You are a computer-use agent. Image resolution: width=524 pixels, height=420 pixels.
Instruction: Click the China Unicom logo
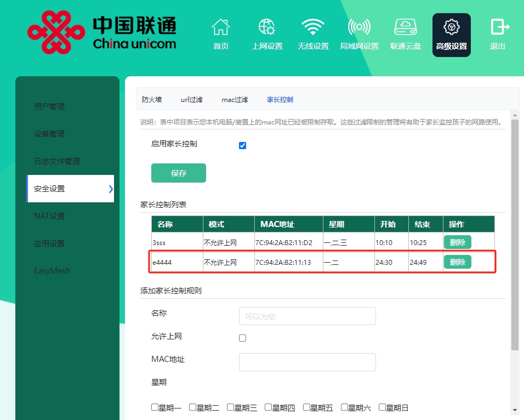101,32
